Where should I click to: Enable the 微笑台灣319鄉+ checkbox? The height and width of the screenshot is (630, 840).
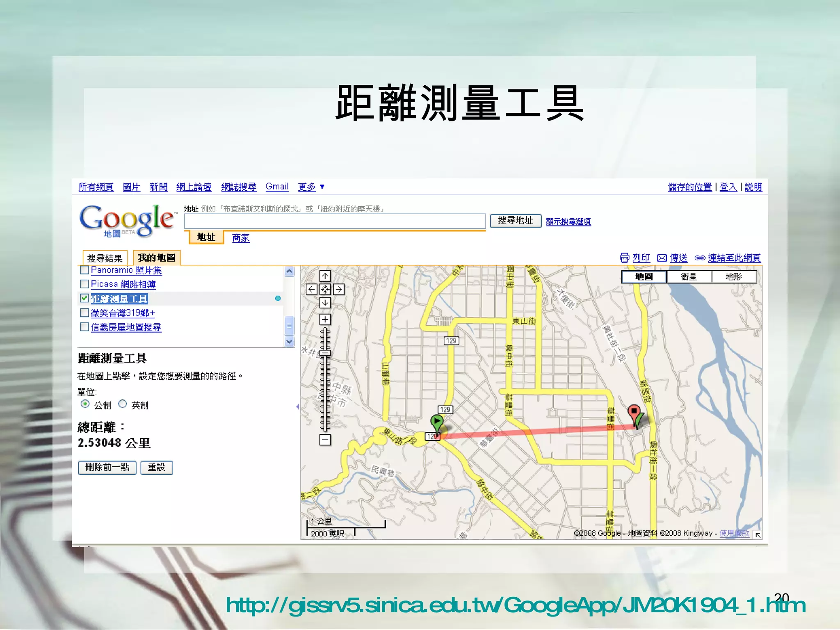click(x=84, y=313)
